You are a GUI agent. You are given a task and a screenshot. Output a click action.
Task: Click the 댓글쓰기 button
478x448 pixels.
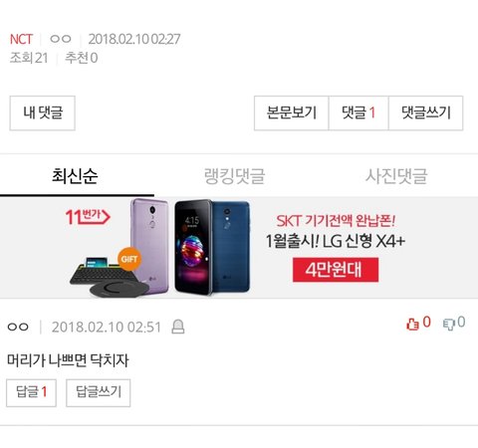tap(425, 112)
